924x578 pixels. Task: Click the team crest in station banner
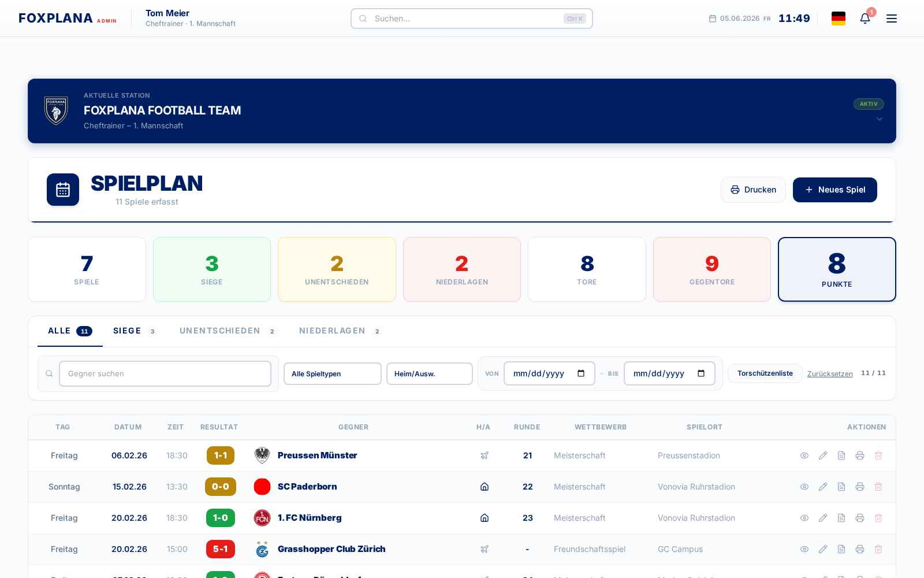56,110
